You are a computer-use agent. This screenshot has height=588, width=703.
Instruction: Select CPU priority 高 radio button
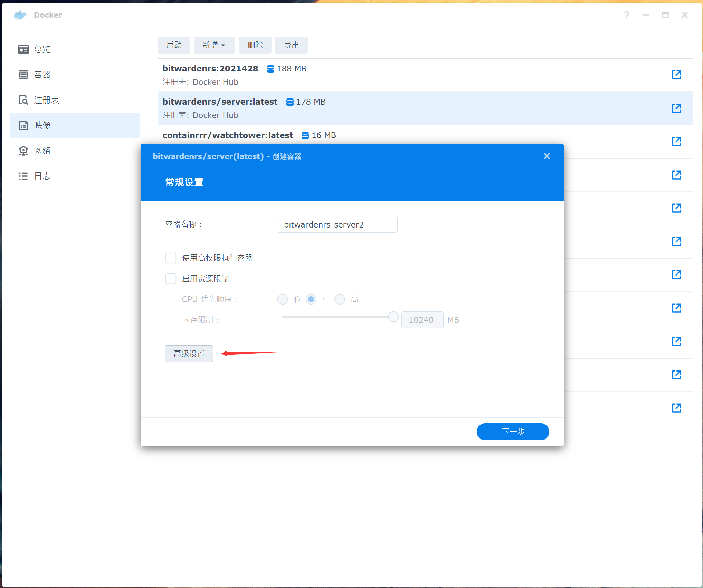click(340, 299)
